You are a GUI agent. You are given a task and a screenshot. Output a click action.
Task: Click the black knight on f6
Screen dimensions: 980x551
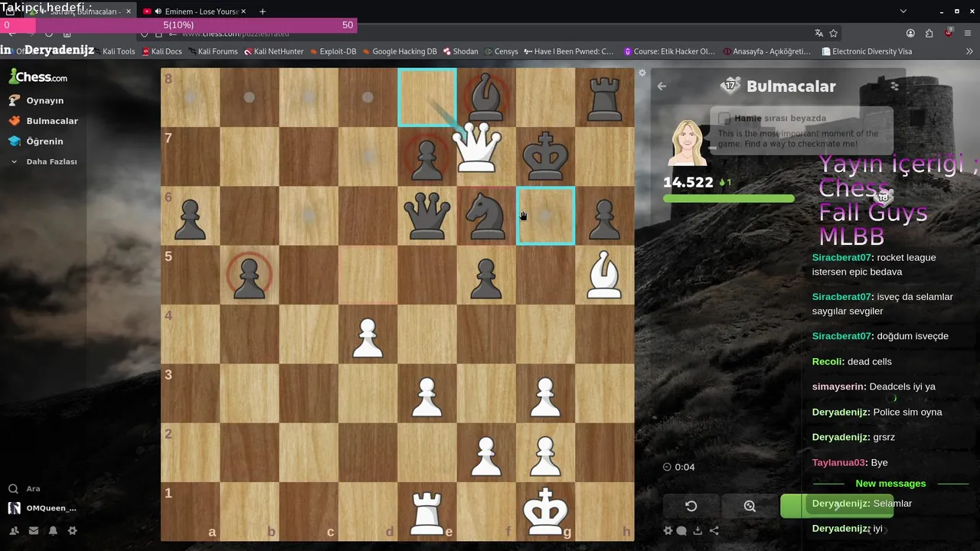[x=485, y=216]
